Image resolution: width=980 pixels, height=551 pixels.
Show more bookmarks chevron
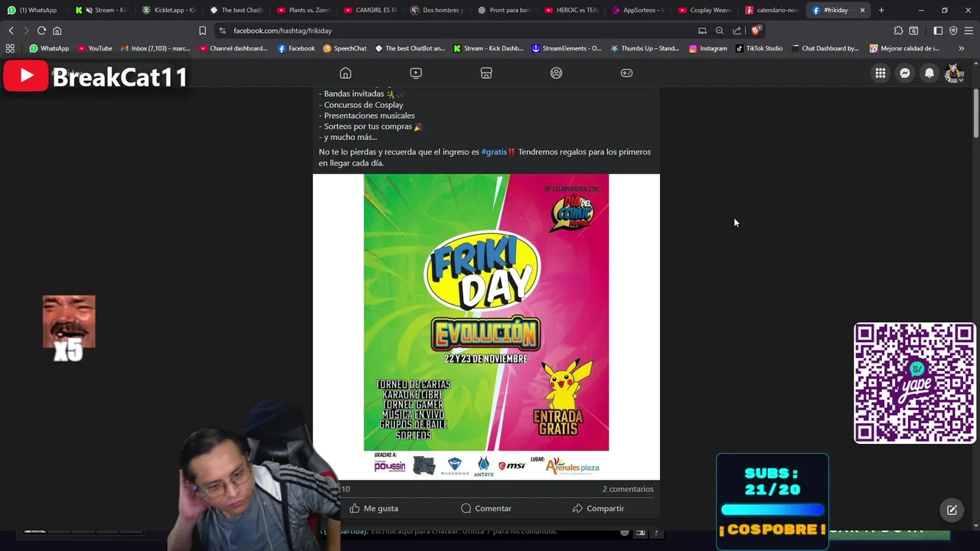point(962,48)
